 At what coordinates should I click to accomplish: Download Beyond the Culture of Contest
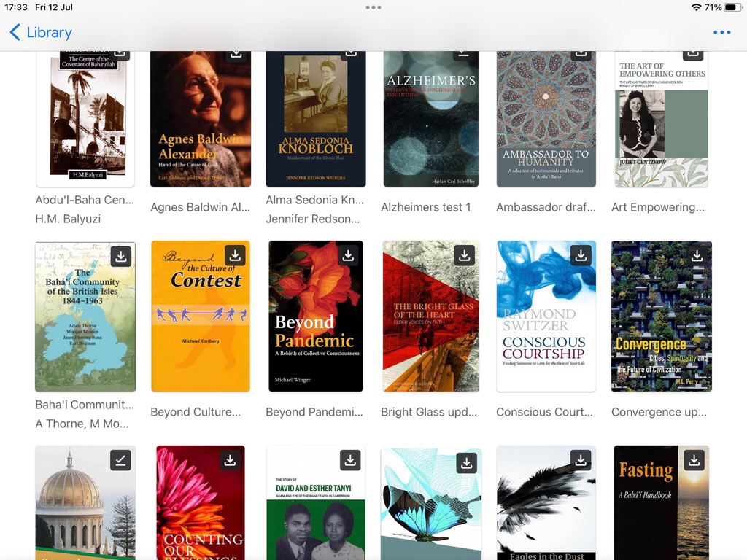(x=236, y=256)
